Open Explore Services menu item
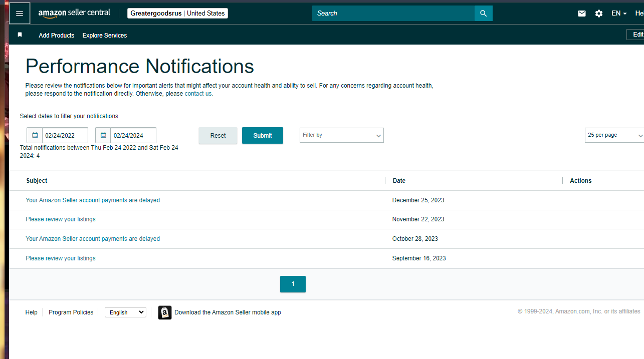Viewport: 644px width, 359px height. point(105,35)
